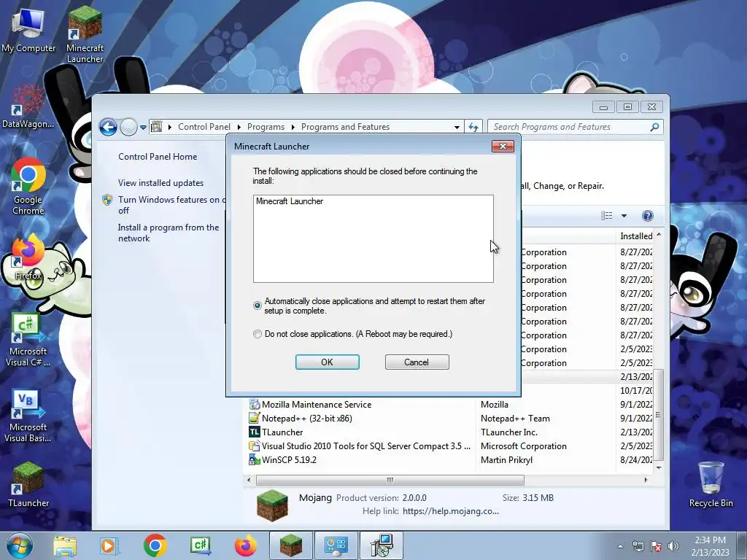This screenshot has height=560, width=747.
Task: Open Programs and Features help icon
Action: 648,216
